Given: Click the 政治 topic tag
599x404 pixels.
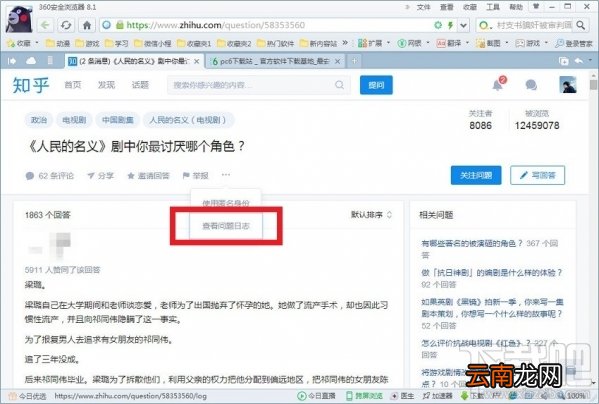Looking at the screenshot, I should click(39, 120).
